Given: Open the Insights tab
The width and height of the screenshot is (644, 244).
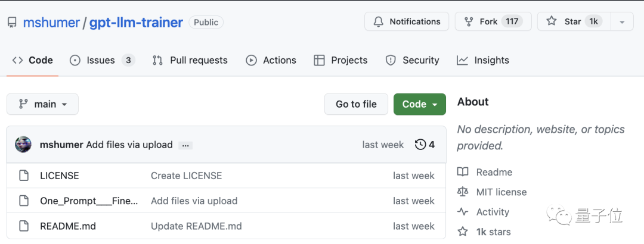Looking at the screenshot, I should click(x=483, y=60).
